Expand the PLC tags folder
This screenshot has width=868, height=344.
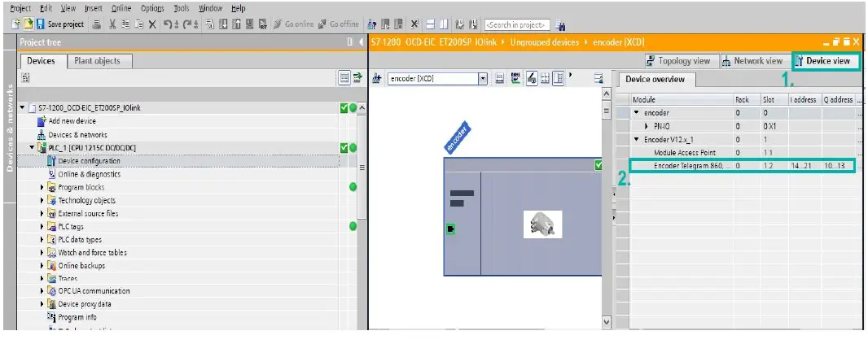click(x=42, y=226)
